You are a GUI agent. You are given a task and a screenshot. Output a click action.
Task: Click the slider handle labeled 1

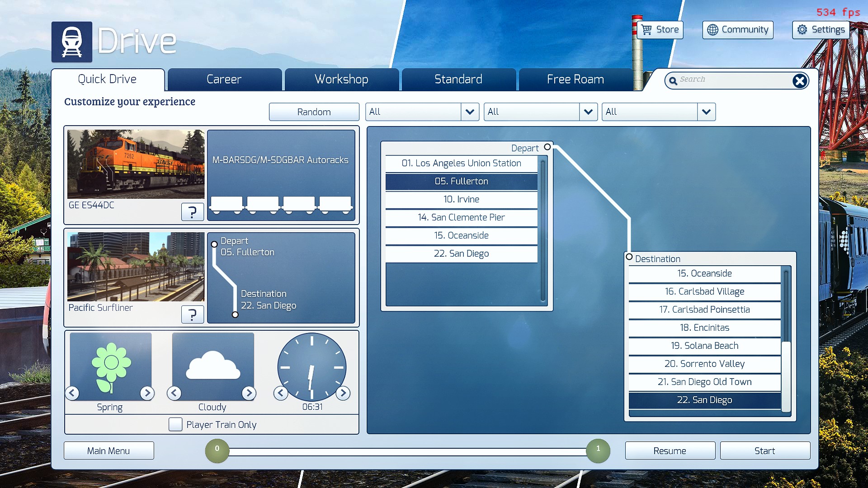click(598, 450)
